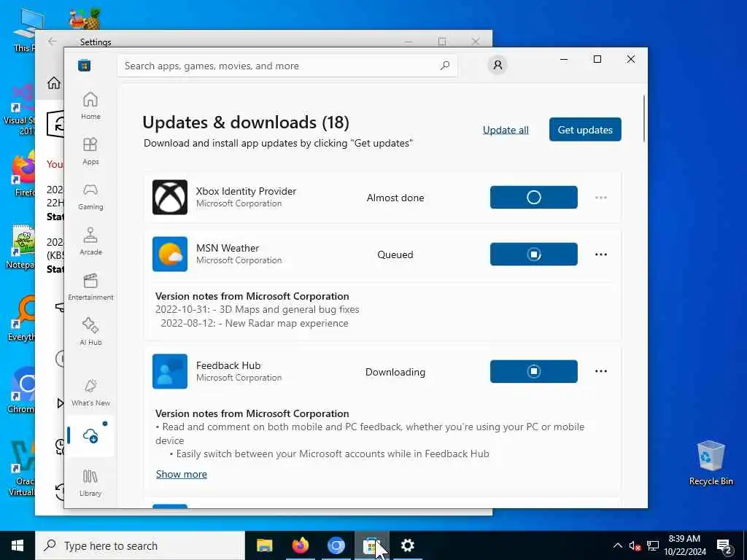Open Entertainment in the Store sidebar
Image resolution: width=747 pixels, height=560 pixels.
(90, 287)
